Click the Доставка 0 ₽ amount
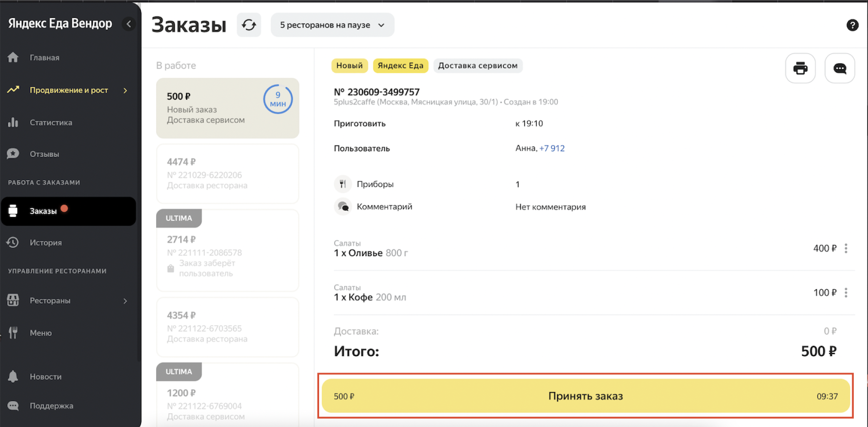 [x=830, y=331]
